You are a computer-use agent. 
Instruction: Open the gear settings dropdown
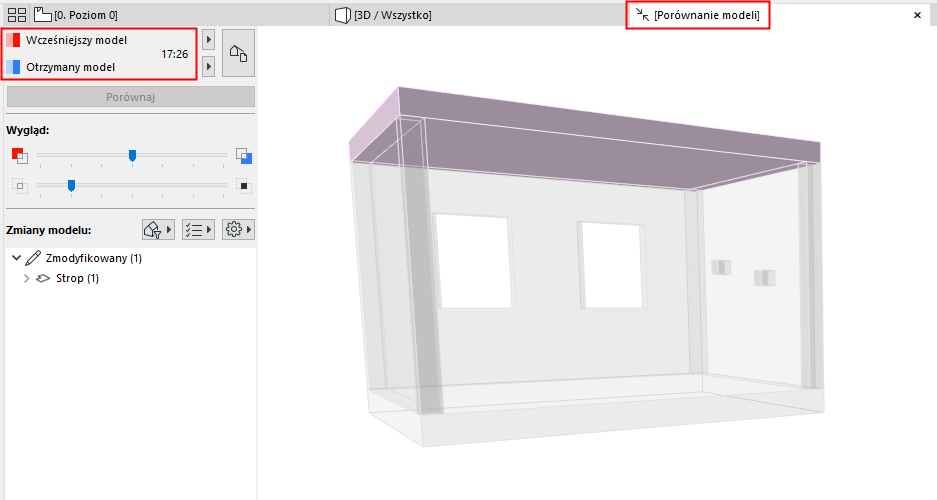click(238, 229)
